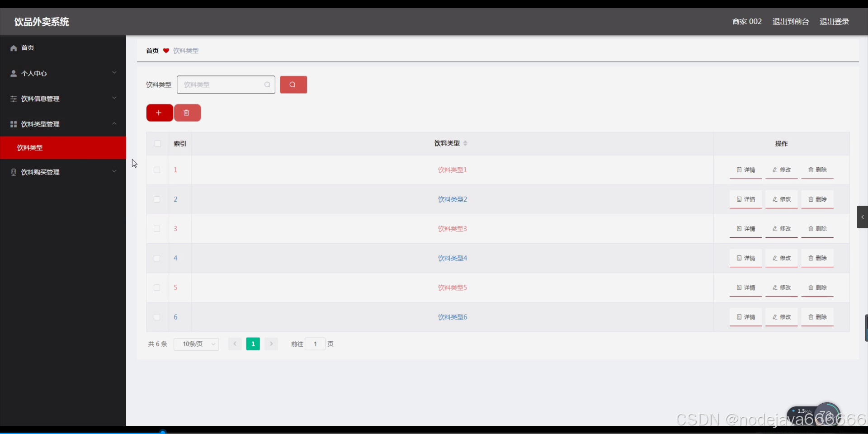868x434 pixels.
Task: Click 退出登录 in top bar
Action: (x=834, y=22)
